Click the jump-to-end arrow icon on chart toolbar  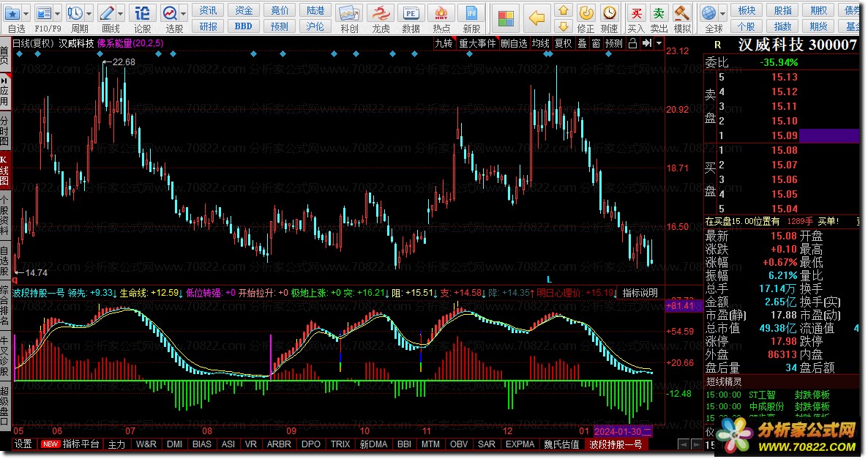pos(646,43)
